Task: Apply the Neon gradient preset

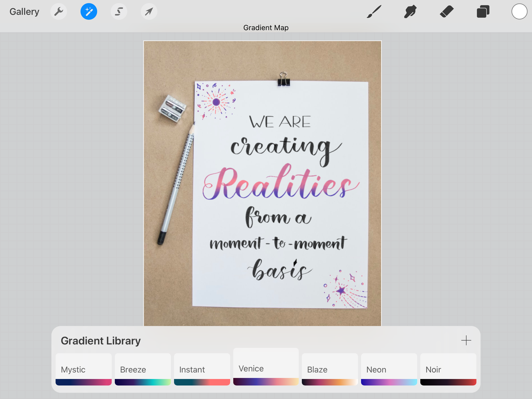Action: click(x=389, y=369)
